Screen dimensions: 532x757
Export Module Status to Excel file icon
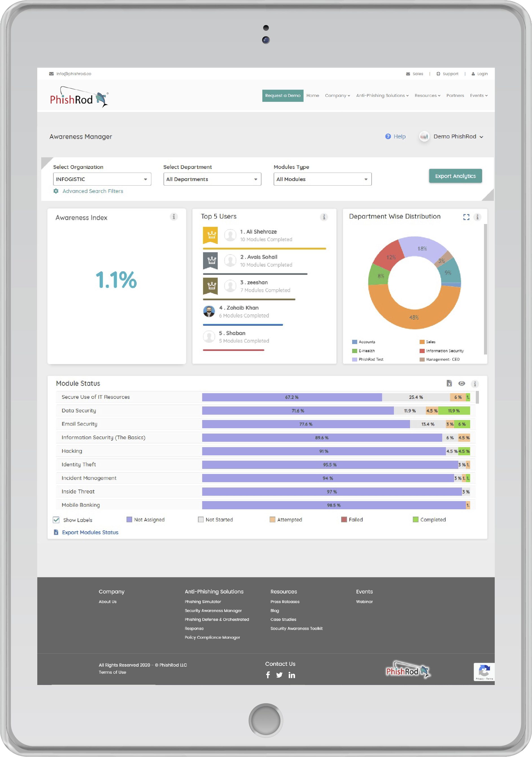(x=449, y=383)
